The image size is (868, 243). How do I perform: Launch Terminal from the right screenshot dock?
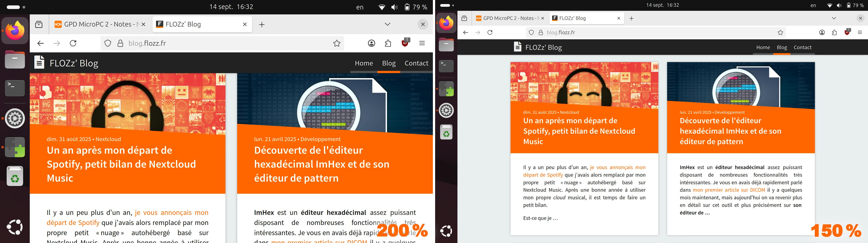click(446, 66)
